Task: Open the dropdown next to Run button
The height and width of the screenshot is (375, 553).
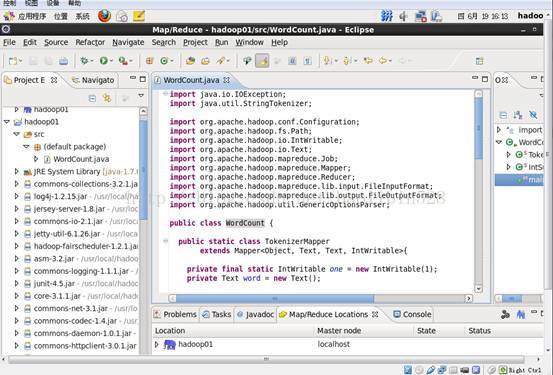Action: point(111,61)
